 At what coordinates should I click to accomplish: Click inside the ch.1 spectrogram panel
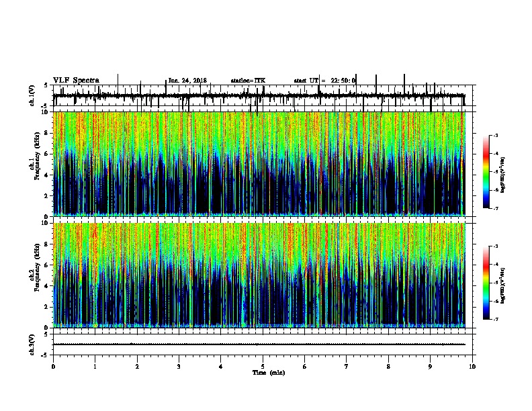pyautogui.click(x=259, y=164)
